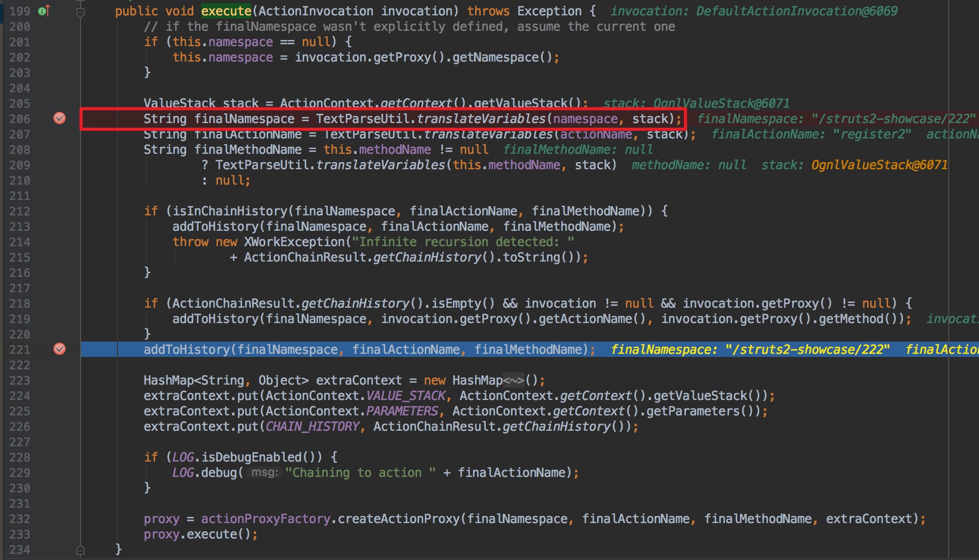Click LOG.isDebugEnabled() on line 228

point(248,457)
